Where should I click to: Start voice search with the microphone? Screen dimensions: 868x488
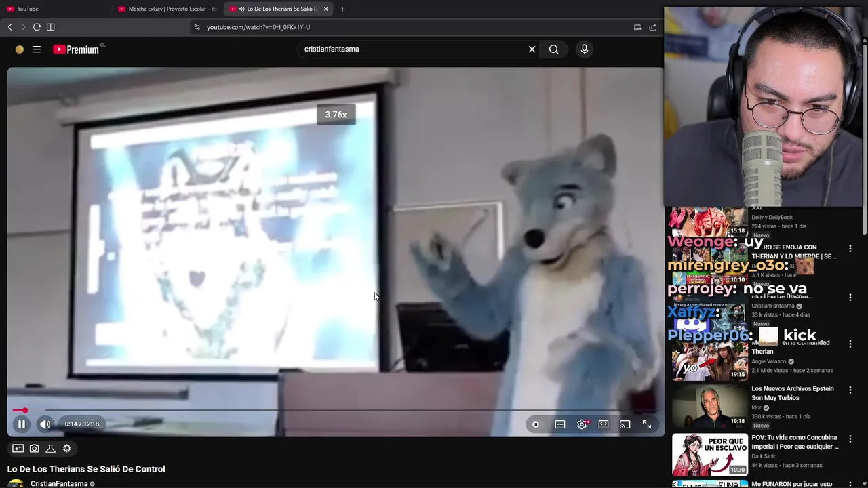tap(585, 49)
